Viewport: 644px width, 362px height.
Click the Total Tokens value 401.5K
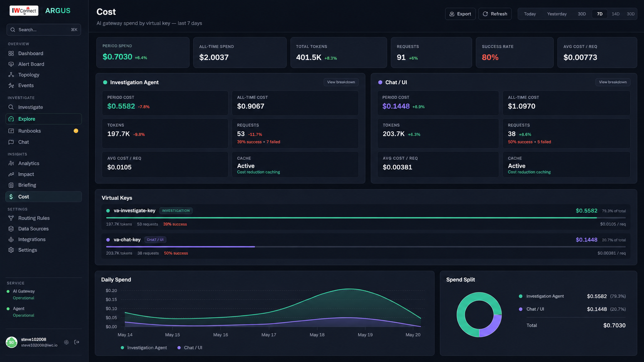pyautogui.click(x=309, y=57)
